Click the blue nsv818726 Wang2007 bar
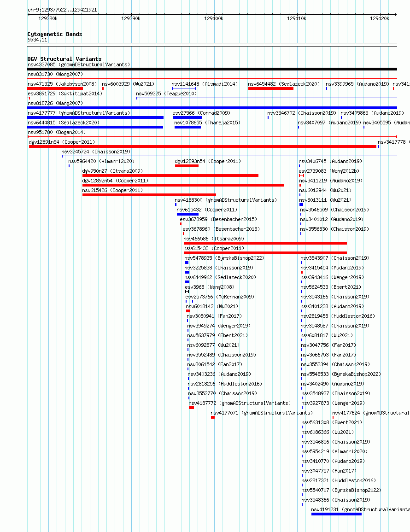Screen dimensions: 410x532 tap(212, 108)
